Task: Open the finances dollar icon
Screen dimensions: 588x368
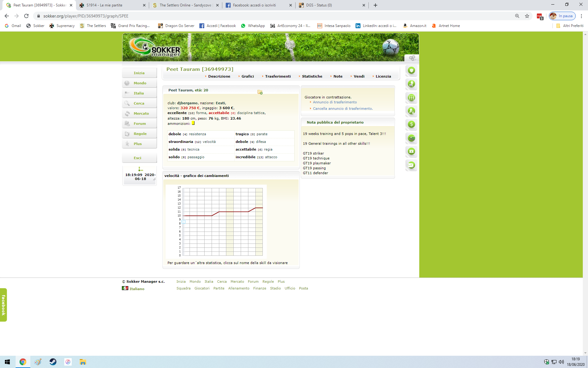Action: pyautogui.click(x=411, y=125)
